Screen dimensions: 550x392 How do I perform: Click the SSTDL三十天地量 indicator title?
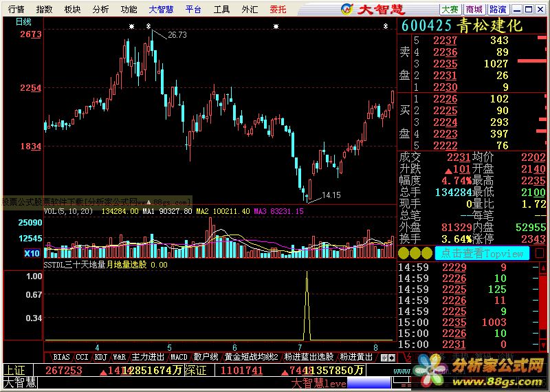pyautogui.click(x=75, y=265)
